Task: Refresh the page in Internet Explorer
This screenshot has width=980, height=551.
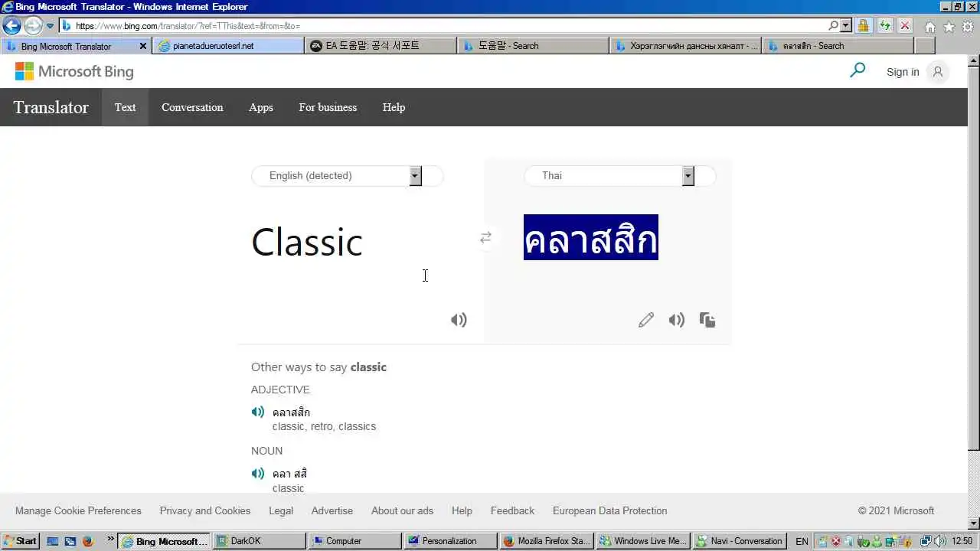Action: pyautogui.click(x=885, y=25)
